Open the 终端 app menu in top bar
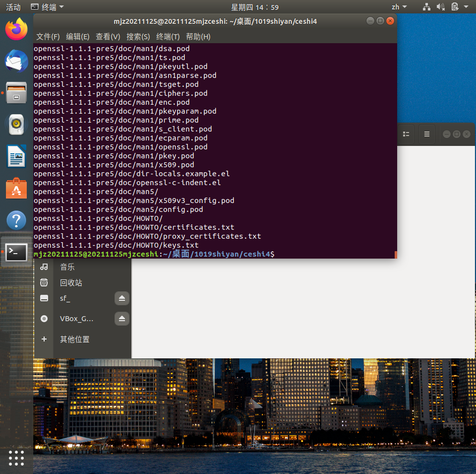476x474 pixels. 48,7
